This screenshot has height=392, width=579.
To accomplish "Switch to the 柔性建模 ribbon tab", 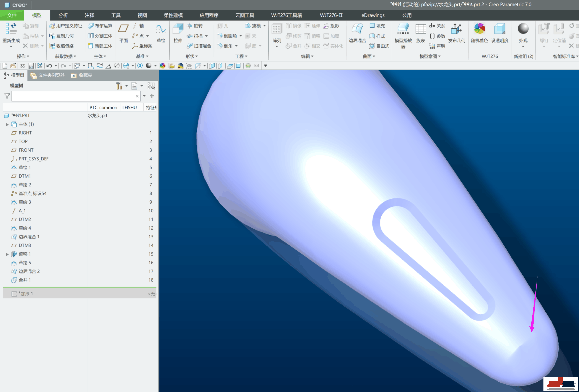I will coord(173,15).
